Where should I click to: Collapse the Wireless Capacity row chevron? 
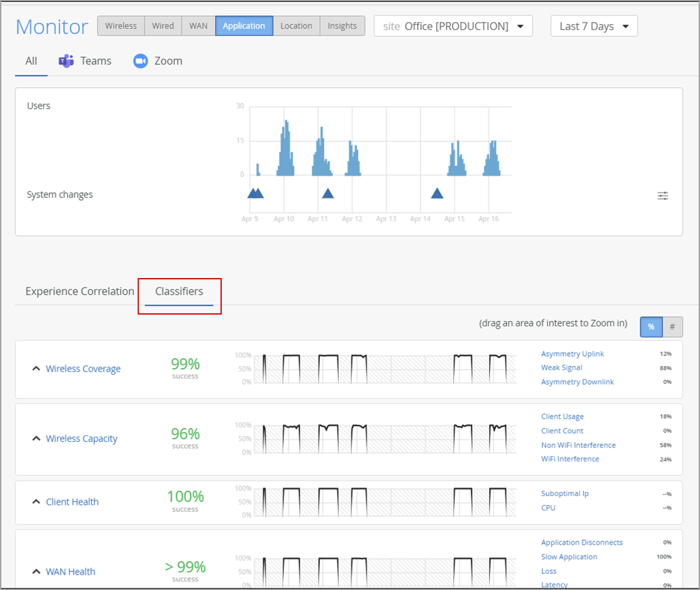[x=36, y=439]
